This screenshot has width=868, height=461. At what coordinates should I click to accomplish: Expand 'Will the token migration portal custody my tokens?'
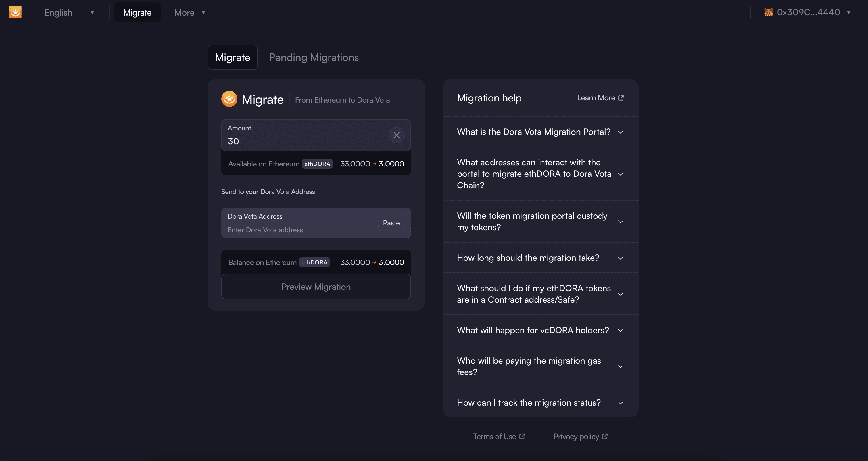[540, 221]
